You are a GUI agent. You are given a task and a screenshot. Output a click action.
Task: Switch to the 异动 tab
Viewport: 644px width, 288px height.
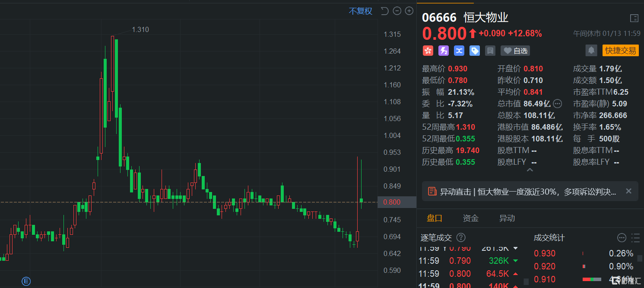coord(507,218)
